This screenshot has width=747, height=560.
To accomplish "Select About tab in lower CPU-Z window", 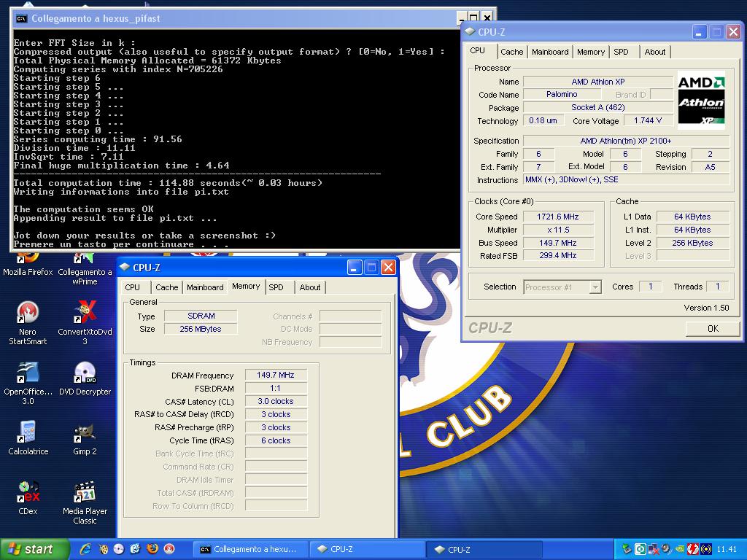I will [x=309, y=287].
